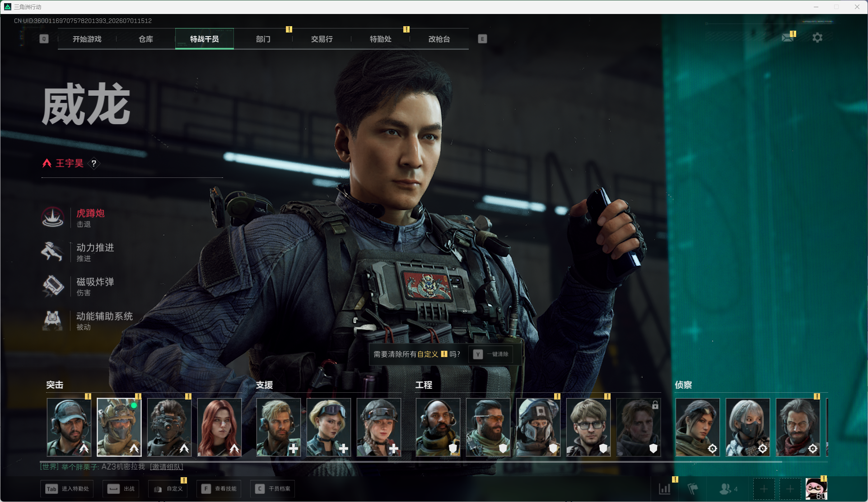
Task: Click the 一键清除 button
Action: click(x=490, y=354)
